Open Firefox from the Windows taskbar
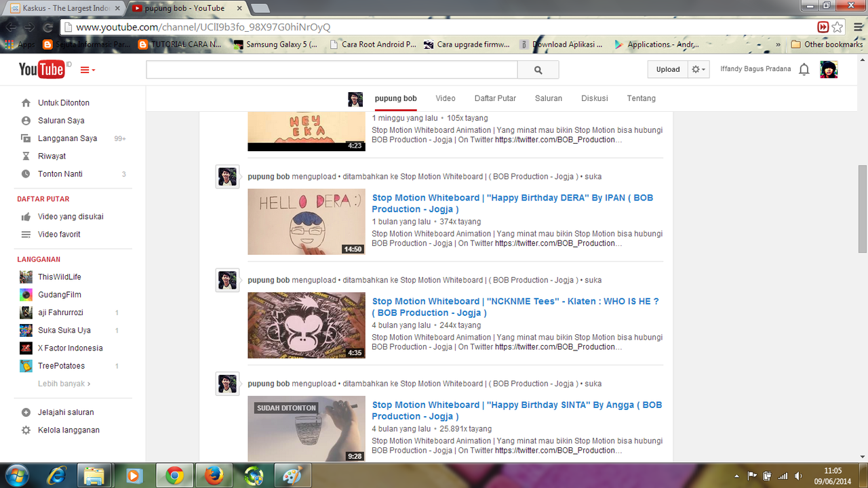Viewport: 868px width, 488px height. click(x=214, y=475)
